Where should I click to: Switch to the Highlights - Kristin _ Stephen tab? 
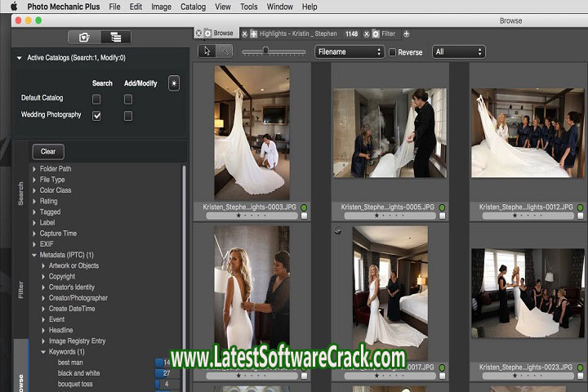point(300,33)
